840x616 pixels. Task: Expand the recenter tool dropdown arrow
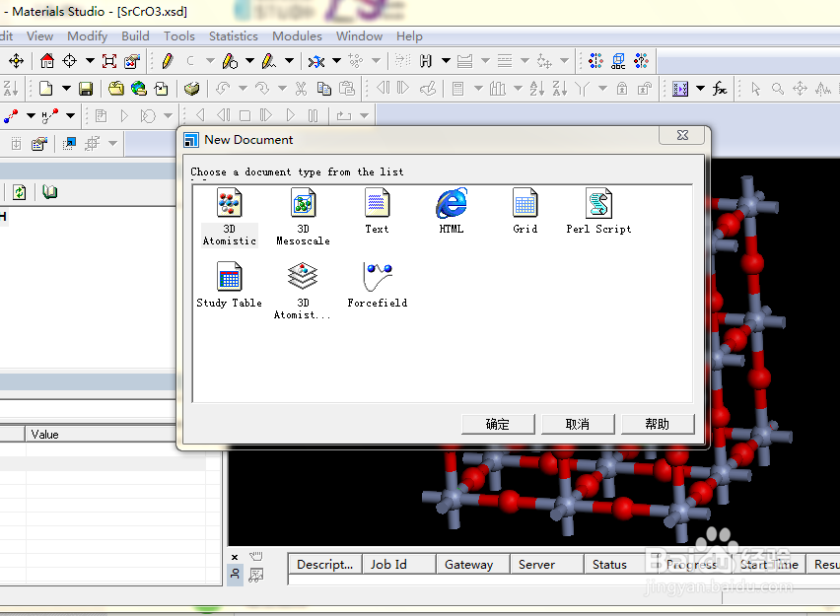click(90, 61)
